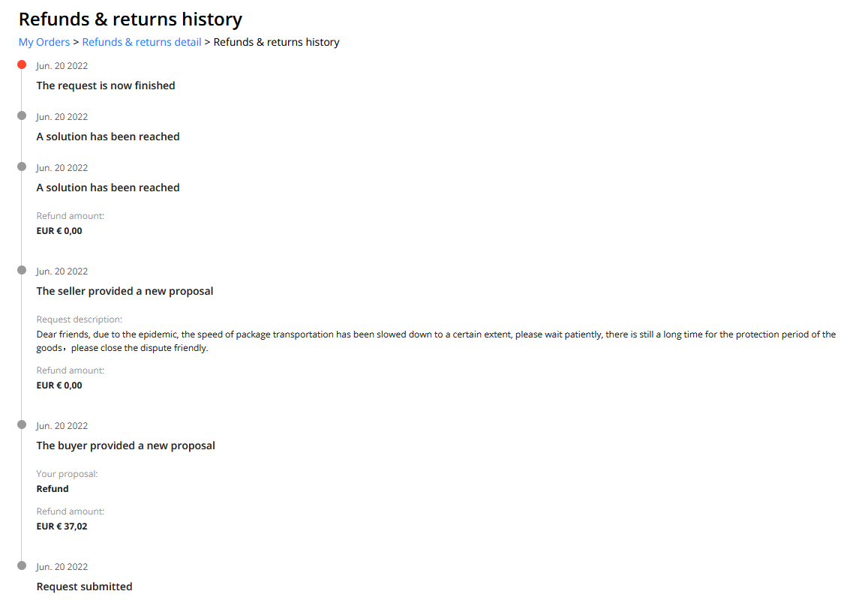Click the 'Your proposal:' label

tap(67, 474)
